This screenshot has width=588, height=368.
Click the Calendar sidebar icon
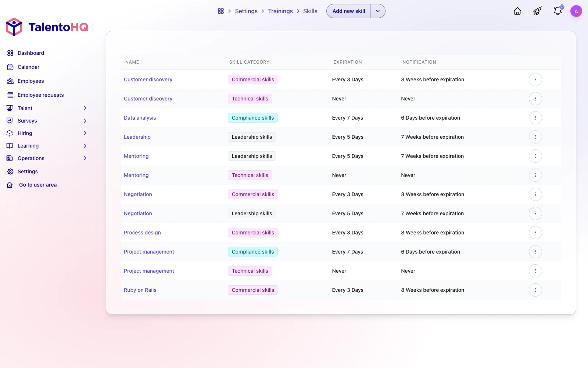(x=10, y=67)
